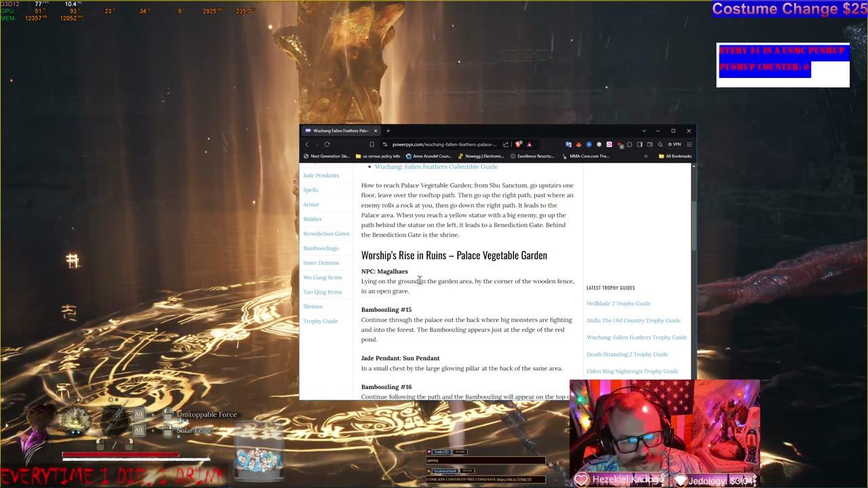
Task: Click the webcam feed thumbnail
Action: 665,434
